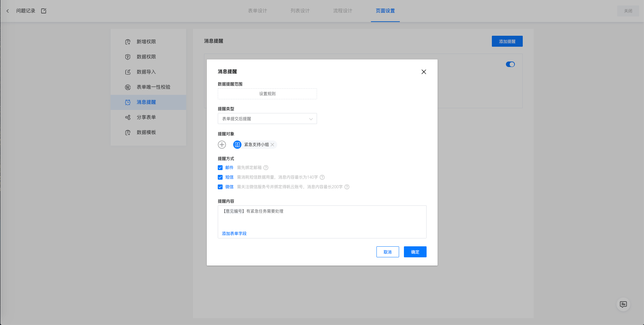This screenshot has width=644, height=325.
Task: Uncheck the 邮件 reminder checkbox
Action: pos(220,168)
